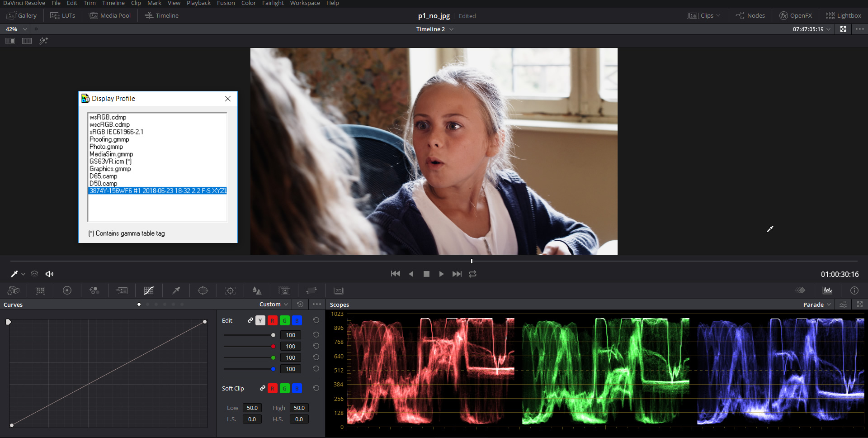
Task: Open the Tracker palette
Action: (230, 290)
